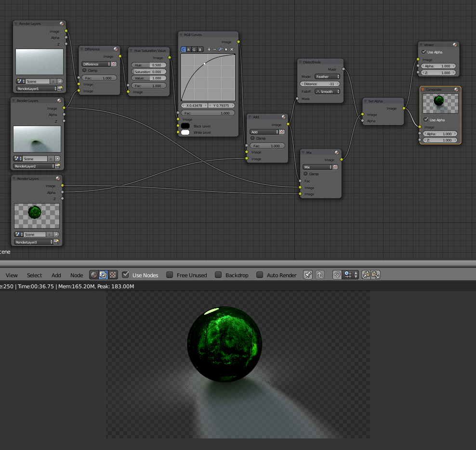The height and width of the screenshot is (450, 476).
Task: Toggle preview sphere icon on Viewer node
Action: click(x=455, y=45)
